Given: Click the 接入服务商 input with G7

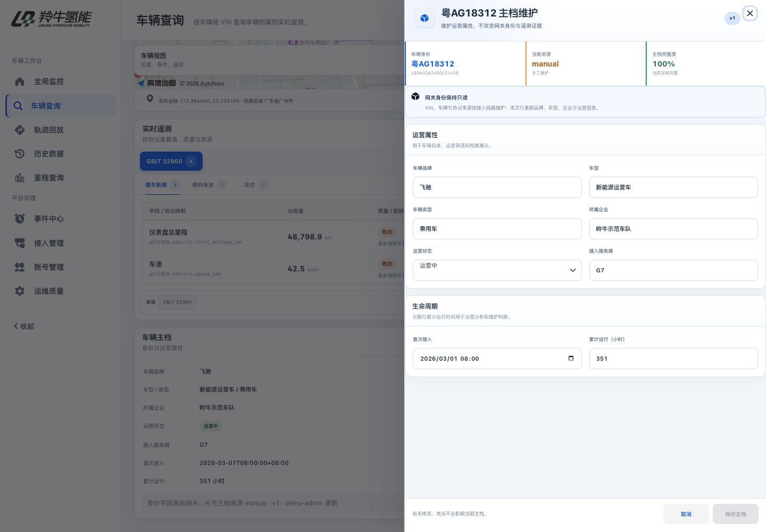Looking at the screenshot, I should click(673, 270).
